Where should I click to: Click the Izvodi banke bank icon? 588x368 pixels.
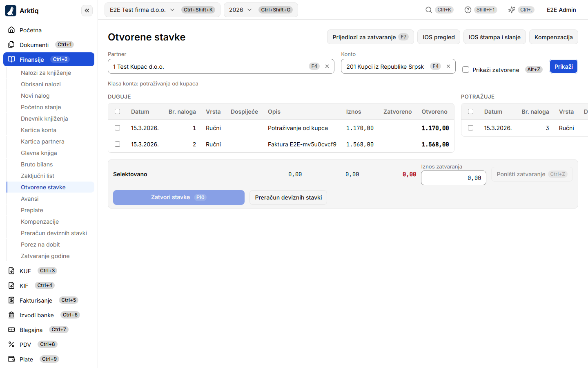[11, 315]
